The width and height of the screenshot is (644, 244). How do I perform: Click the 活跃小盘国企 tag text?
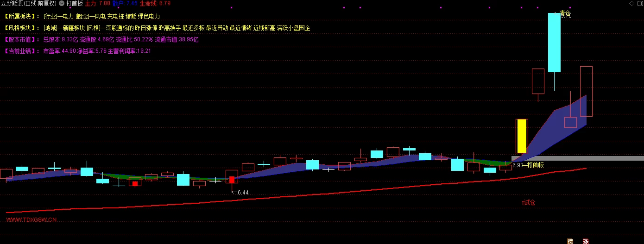point(293,28)
